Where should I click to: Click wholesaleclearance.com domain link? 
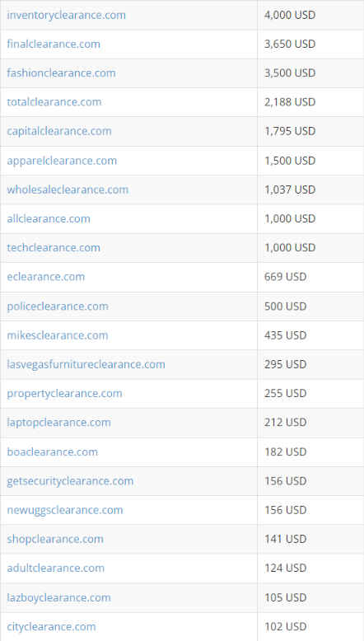68,189
